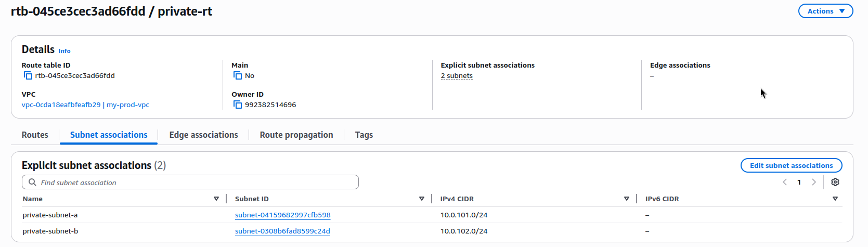This screenshot has width=868, height=247.
Task: Open the Details Info link
Action: point(64,51)
